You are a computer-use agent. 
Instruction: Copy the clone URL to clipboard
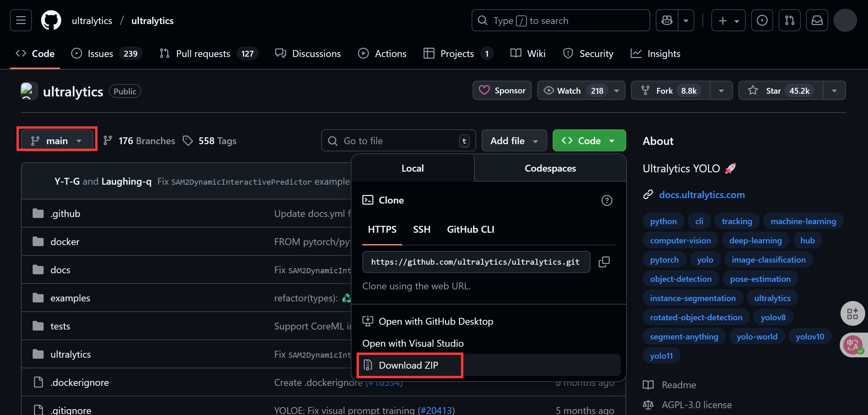tap(604, 262)
